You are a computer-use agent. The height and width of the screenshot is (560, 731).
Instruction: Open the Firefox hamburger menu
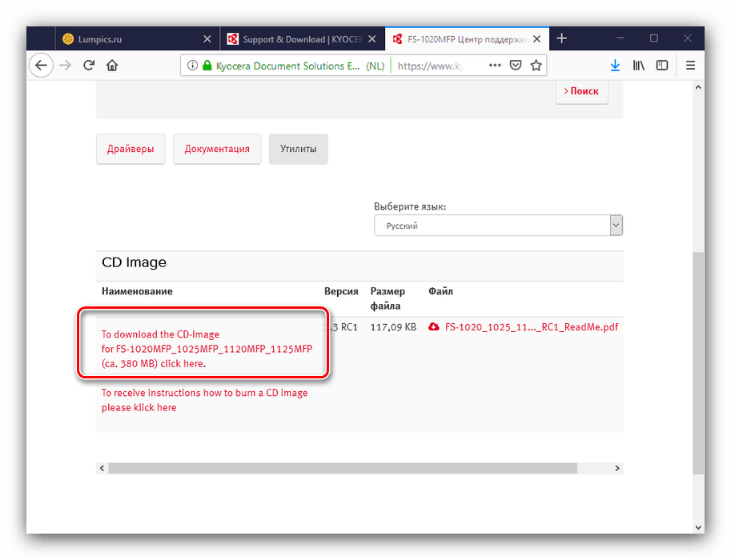coord(690,66)
